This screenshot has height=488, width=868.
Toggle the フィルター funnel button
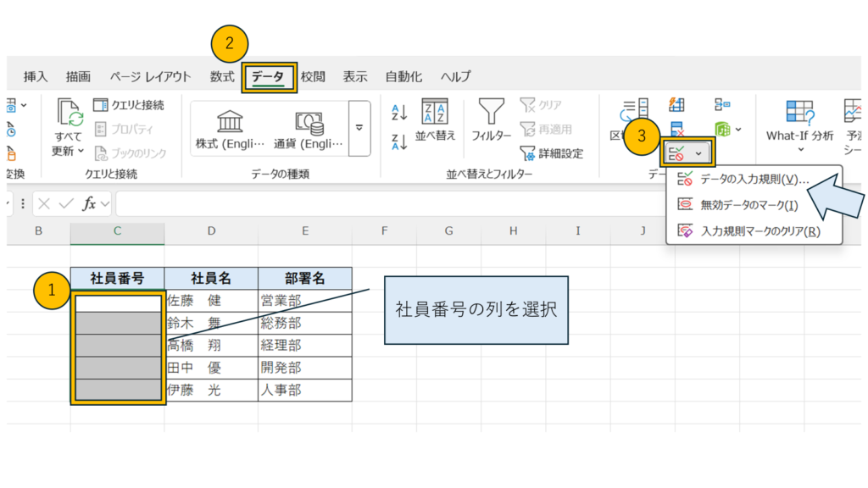coord(491,120)
